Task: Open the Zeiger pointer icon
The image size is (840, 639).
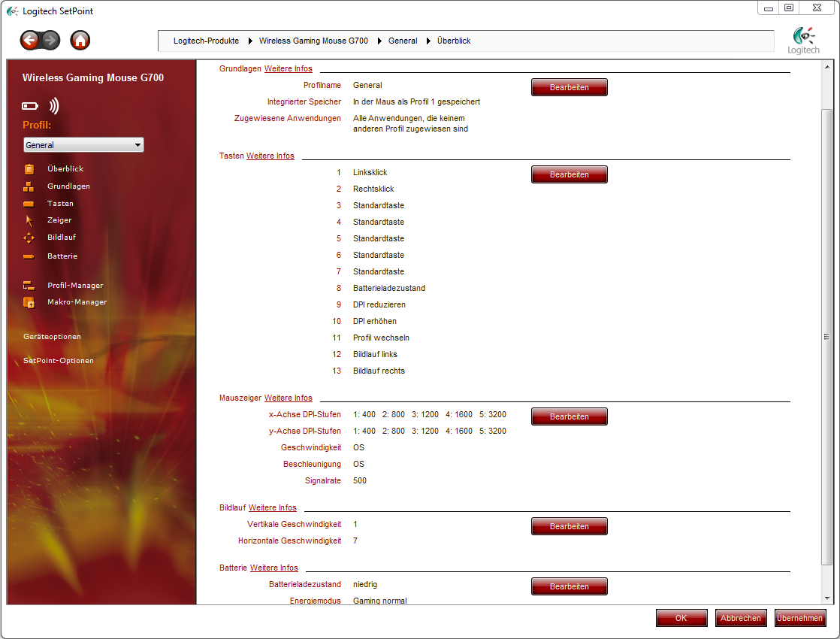Action: click(x=29, y=220)
